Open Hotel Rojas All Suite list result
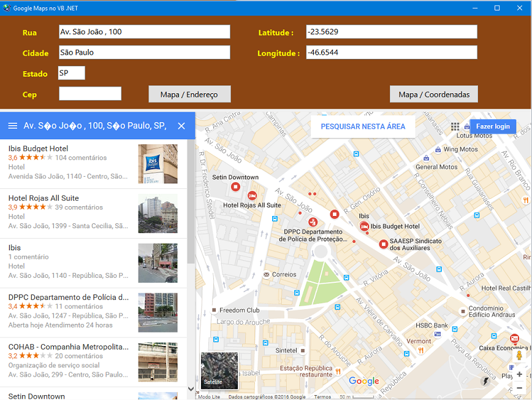This screenshot has width=532, height=400. (93, 213)
